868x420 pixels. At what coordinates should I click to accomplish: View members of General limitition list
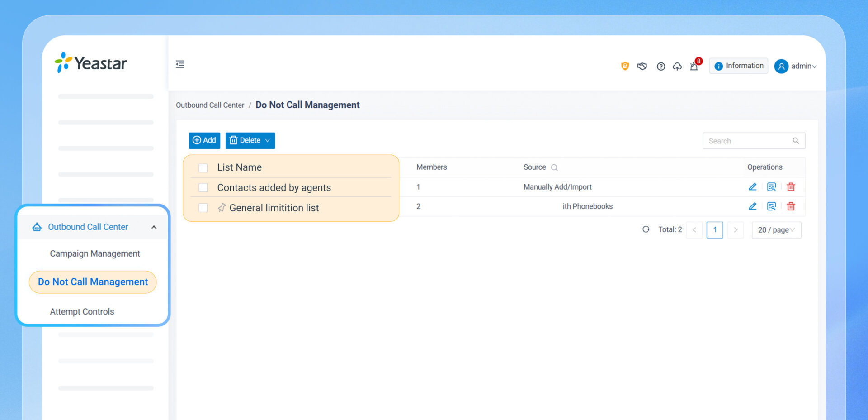(771, 206)
